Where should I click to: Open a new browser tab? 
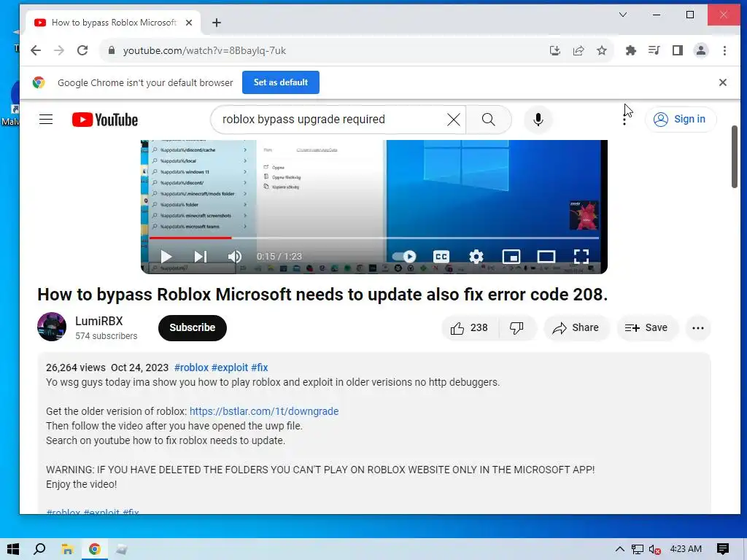pyautogui.click(x=216, y=23)
